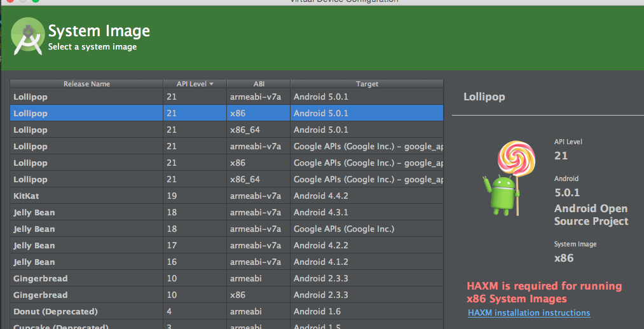Sort the table by Target column header
This screenshot has height=329, width=644.
367,84
